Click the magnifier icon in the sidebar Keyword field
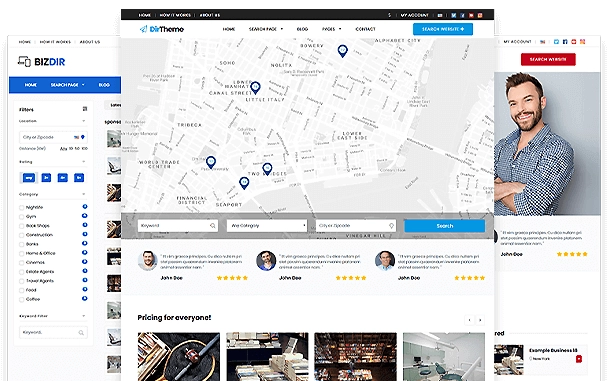Image resolution: width=612 pixels, height=381 pixels. 81,333
